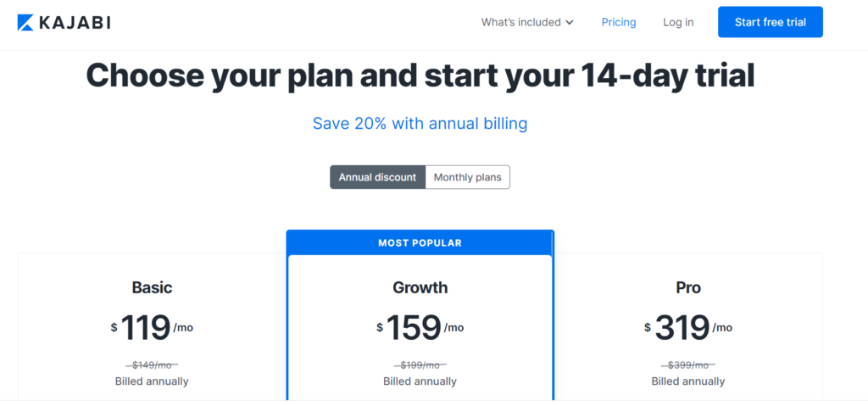Open the What's included menu
The image size is (868, 406).
[x=527, y=22]
